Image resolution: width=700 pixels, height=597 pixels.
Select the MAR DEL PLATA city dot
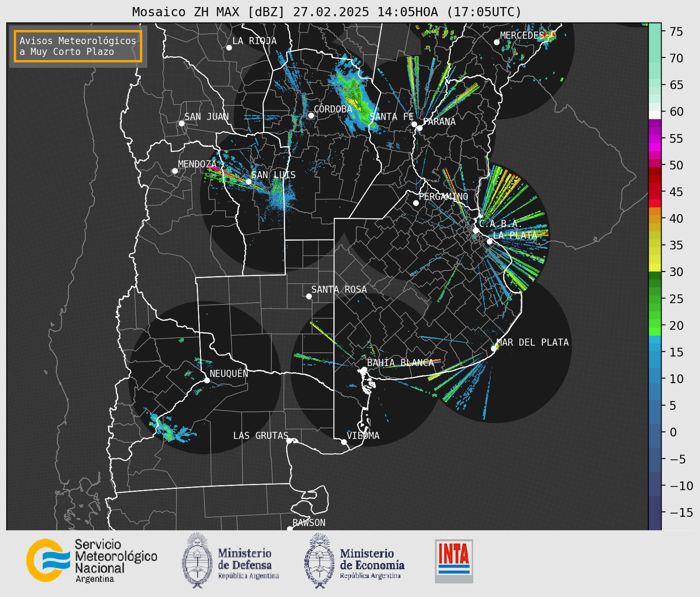494,348
